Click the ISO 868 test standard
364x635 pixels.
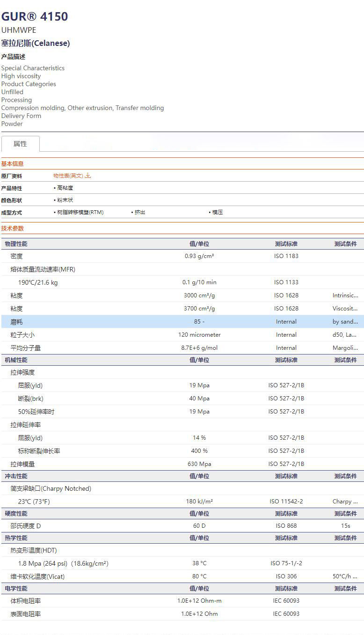pos(286,526)
